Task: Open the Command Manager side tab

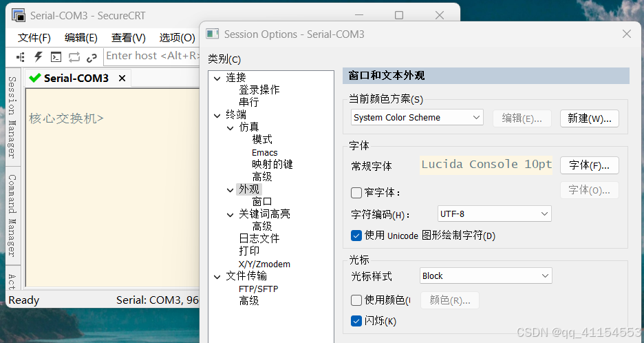Action: [x=12, y=215]
